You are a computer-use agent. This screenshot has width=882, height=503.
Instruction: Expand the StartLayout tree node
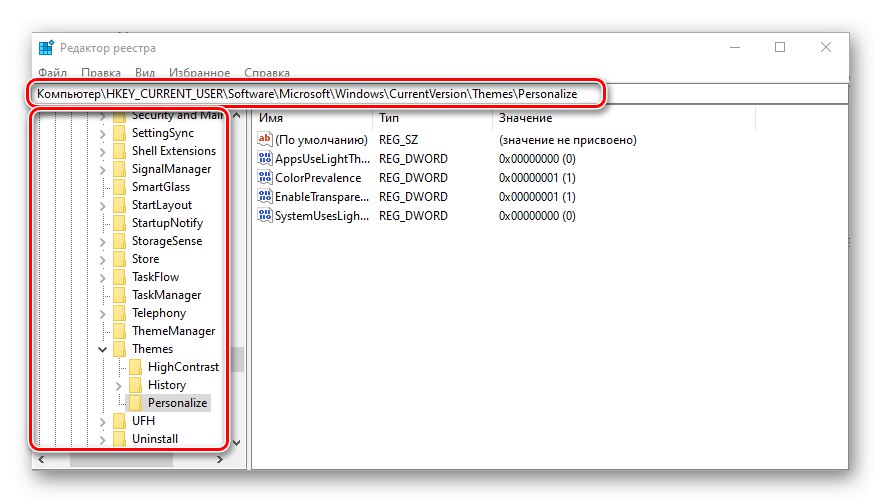(x=102, y=206)
